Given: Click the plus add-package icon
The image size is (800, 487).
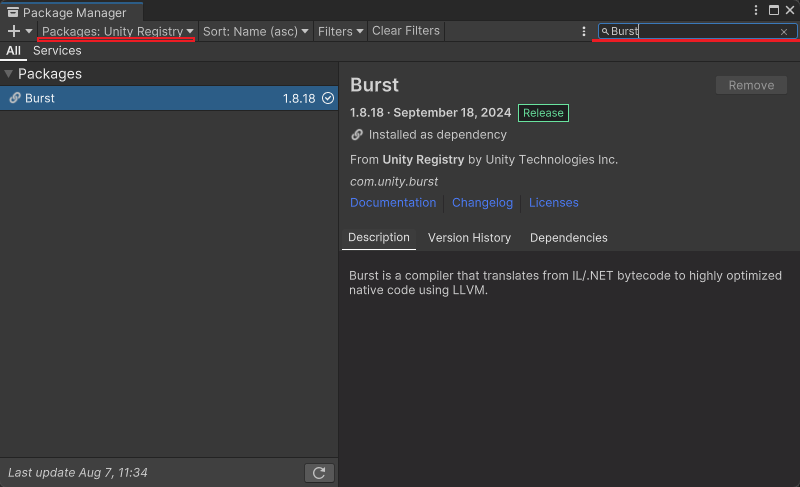Looking at the screenshot, I should (x=14, y=31).
